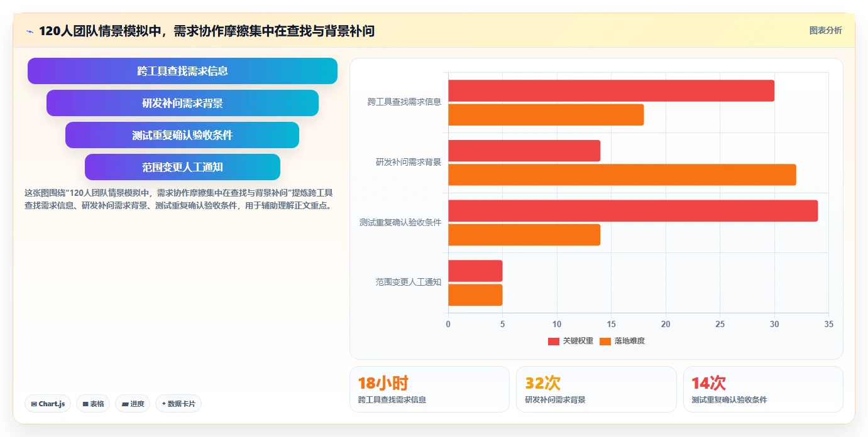Click y-axis label 跨工具查找需求信息
This screenshot has height=437, width=868.
(404, 102)
